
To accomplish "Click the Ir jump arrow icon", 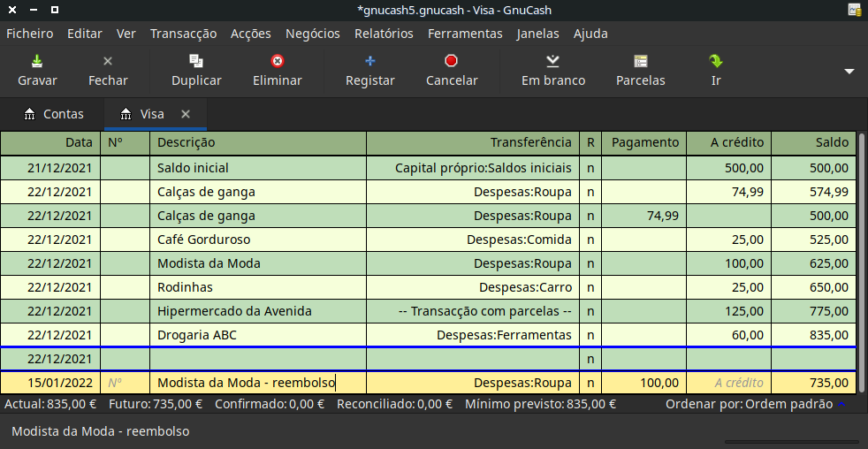I will (x=716, y=61).
